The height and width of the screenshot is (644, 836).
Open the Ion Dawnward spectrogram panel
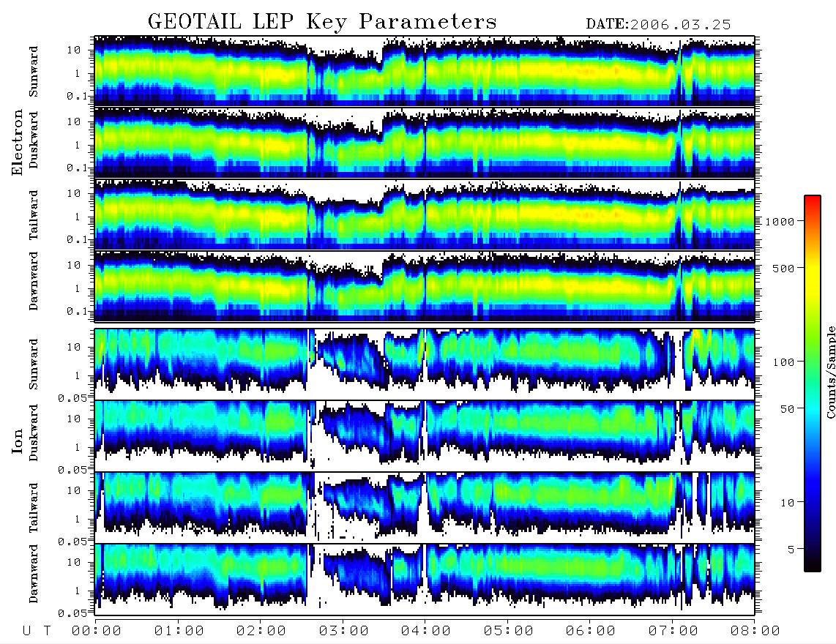[425, 580]
